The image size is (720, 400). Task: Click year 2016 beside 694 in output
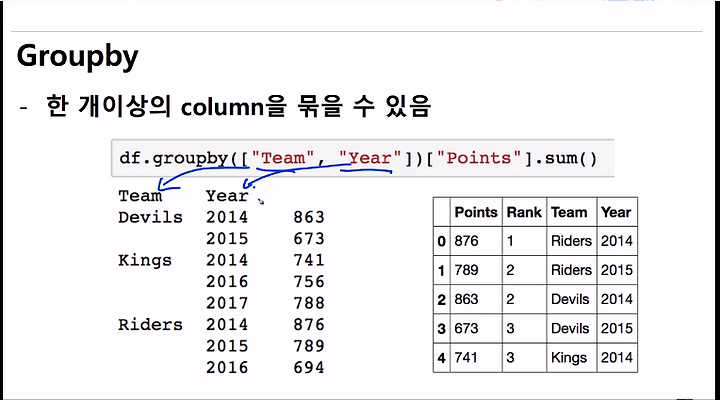click(227, 367)
